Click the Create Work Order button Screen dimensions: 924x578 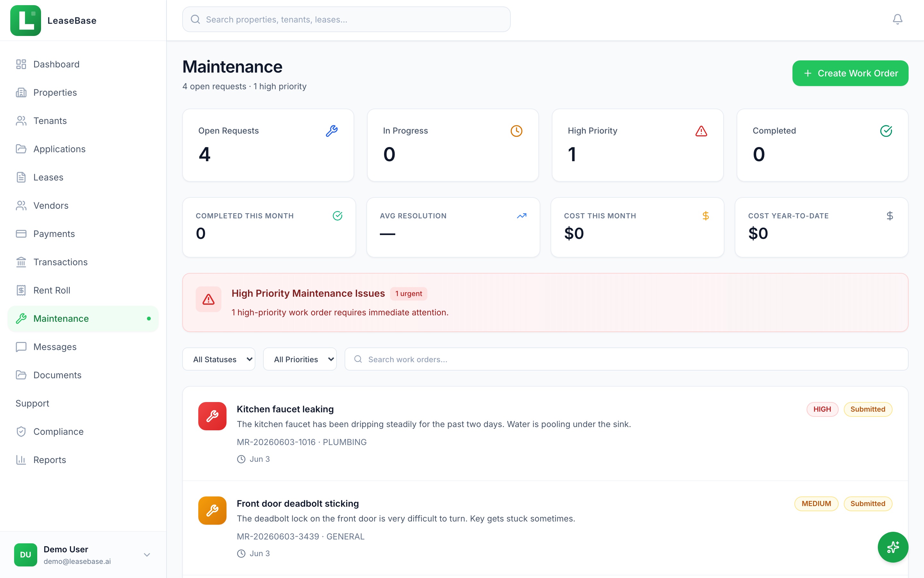pyautogui.click(x=850, y=73)
